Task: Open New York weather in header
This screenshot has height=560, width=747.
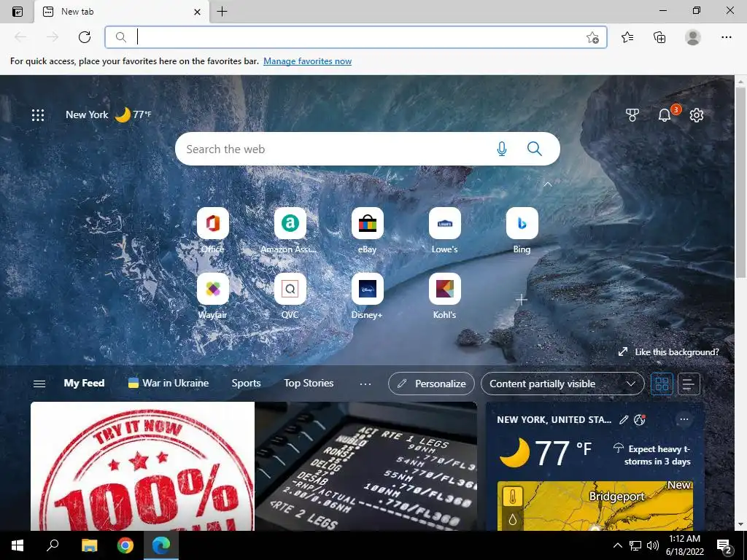Action: (108, 114)
